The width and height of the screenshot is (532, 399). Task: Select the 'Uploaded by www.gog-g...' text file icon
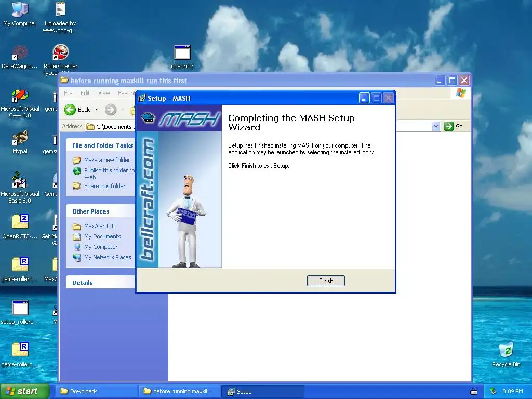pyautogui.click(x=60, y=17)
